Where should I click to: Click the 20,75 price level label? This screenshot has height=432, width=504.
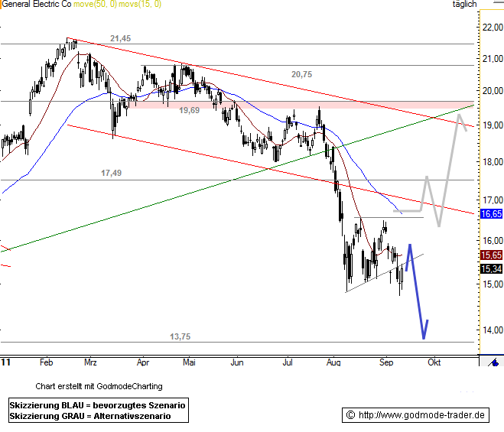tap(301, 74)
